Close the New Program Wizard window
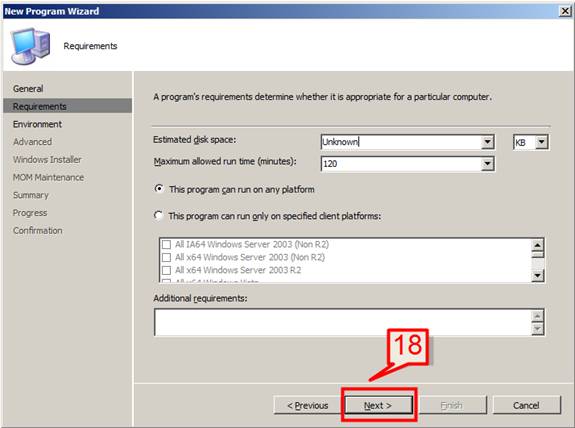The width and height of the screenshot is (575, 428). coord(565,11)
